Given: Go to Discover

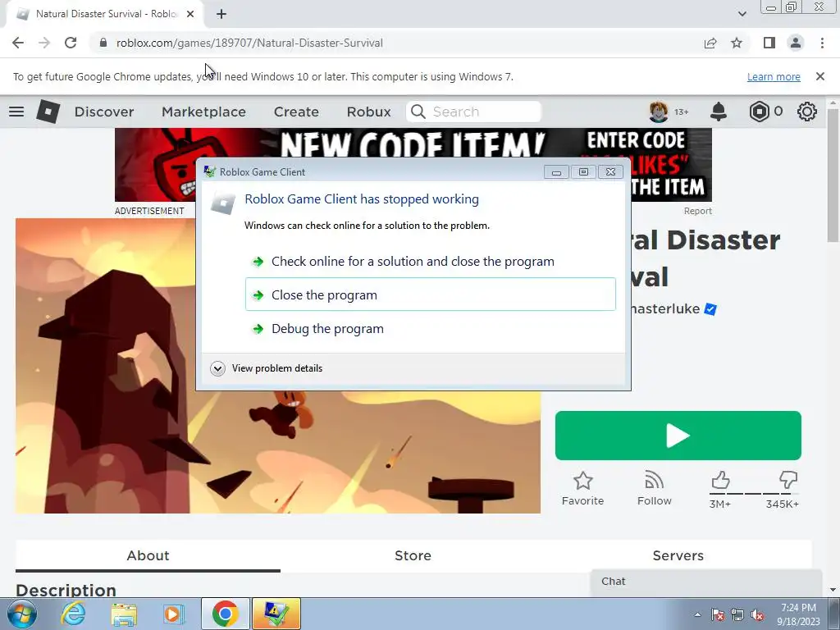Looking at the screenshot, I should (104, 112).
